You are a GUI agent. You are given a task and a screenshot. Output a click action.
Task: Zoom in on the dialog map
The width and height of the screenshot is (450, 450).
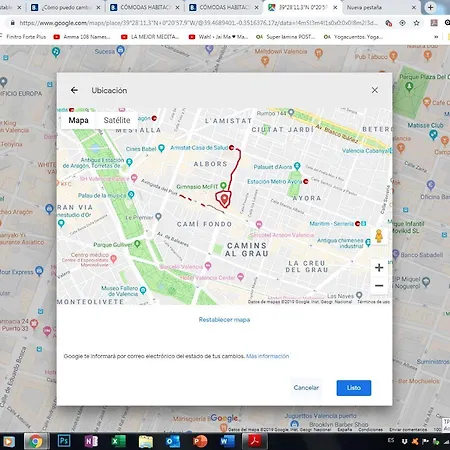coord(379,267)
